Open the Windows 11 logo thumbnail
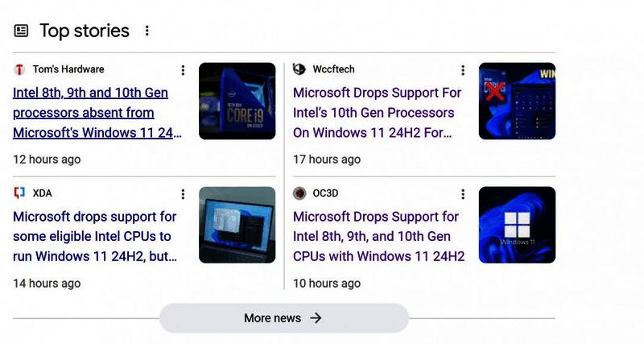 click(517, 225)
